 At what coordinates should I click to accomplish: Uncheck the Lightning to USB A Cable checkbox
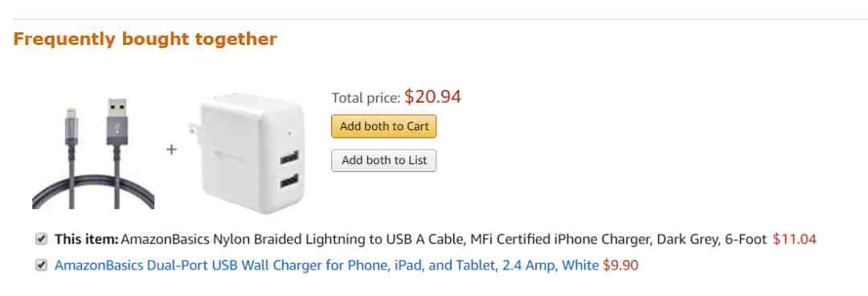tap(40, 240)
